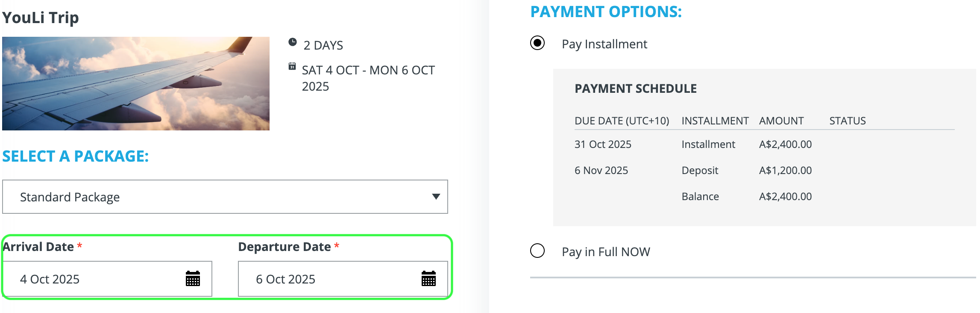Select the Pay Installment radio button
The width and height of the screenshot is (980, 313).
click(x=537, y=43)
